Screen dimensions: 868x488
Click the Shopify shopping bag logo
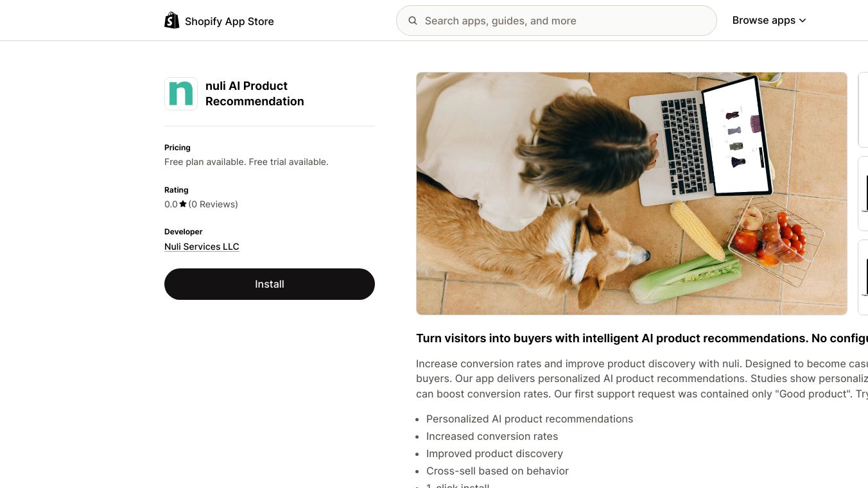172,21
